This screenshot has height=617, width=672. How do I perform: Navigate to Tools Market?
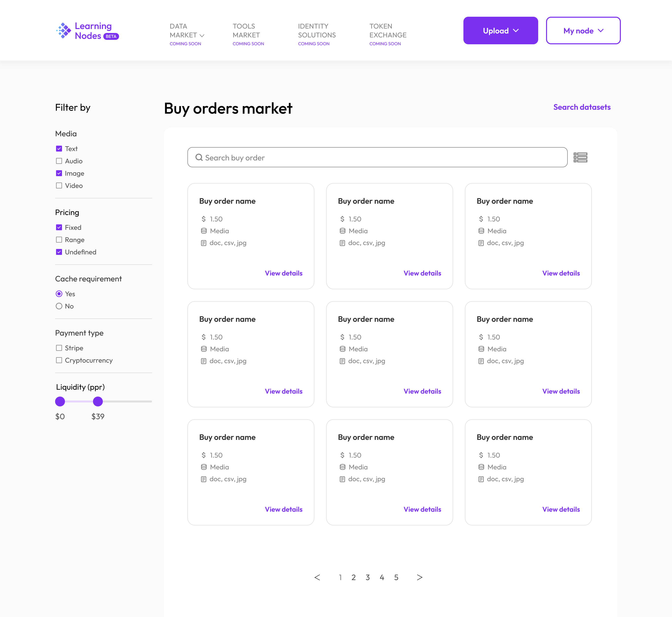point(246,31)
